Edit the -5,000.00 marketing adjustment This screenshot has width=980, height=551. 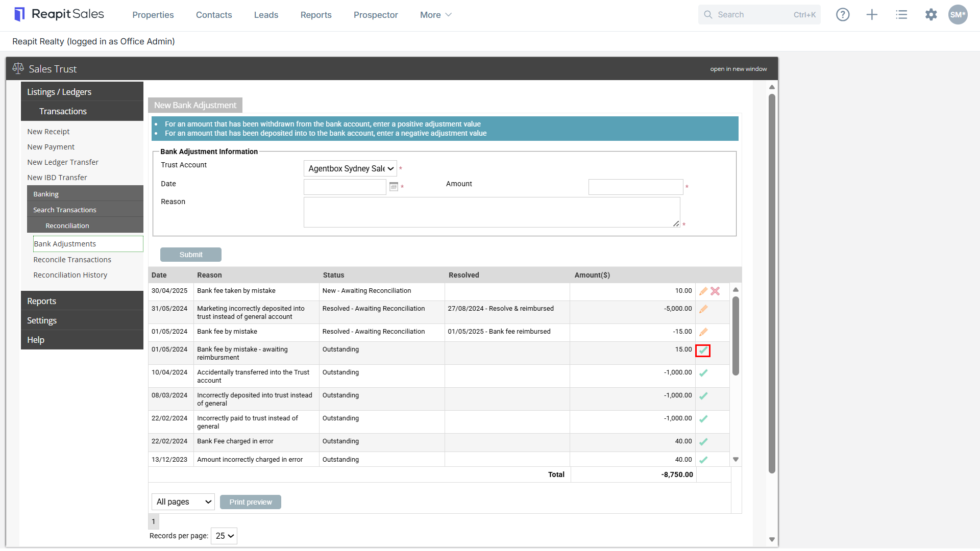tap(703, 309)
